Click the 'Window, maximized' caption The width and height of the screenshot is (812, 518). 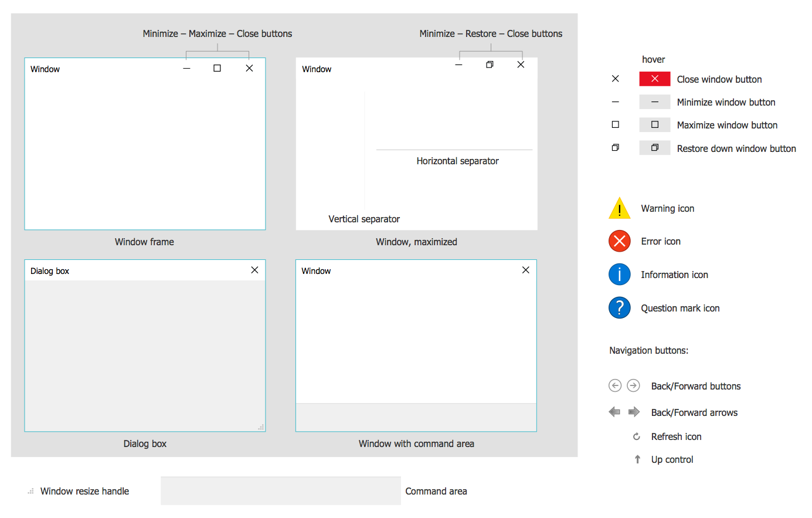pos(416,242)
